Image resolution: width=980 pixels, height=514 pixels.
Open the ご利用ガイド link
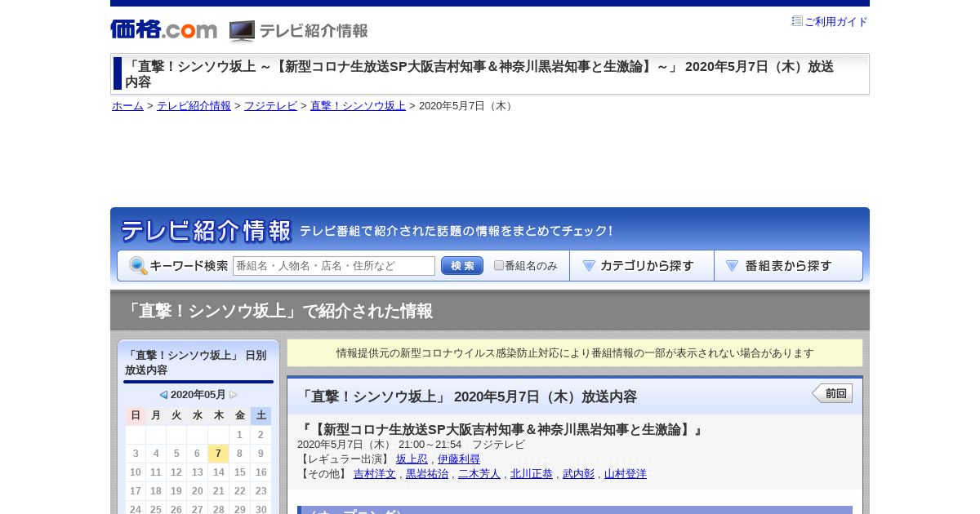pos(835,22)
